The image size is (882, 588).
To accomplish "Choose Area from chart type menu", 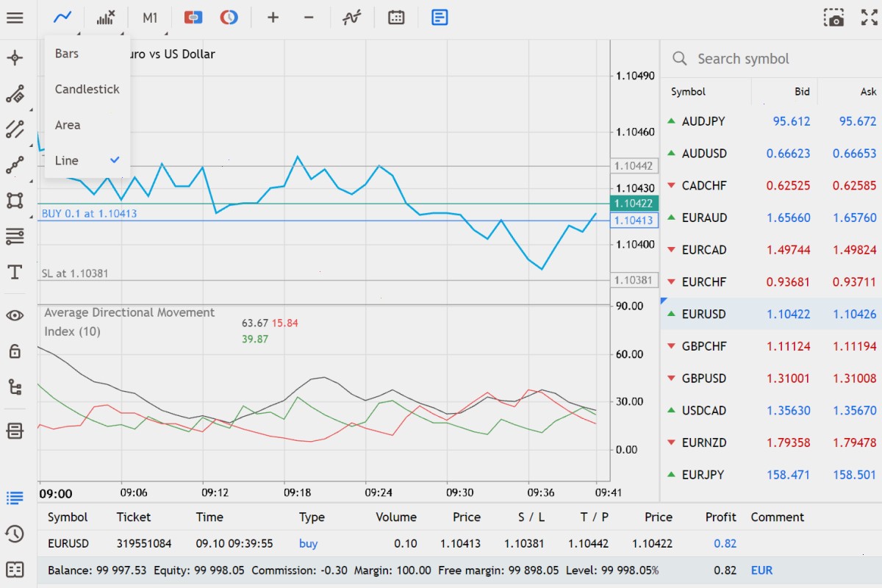I will [x=87, y=125].
